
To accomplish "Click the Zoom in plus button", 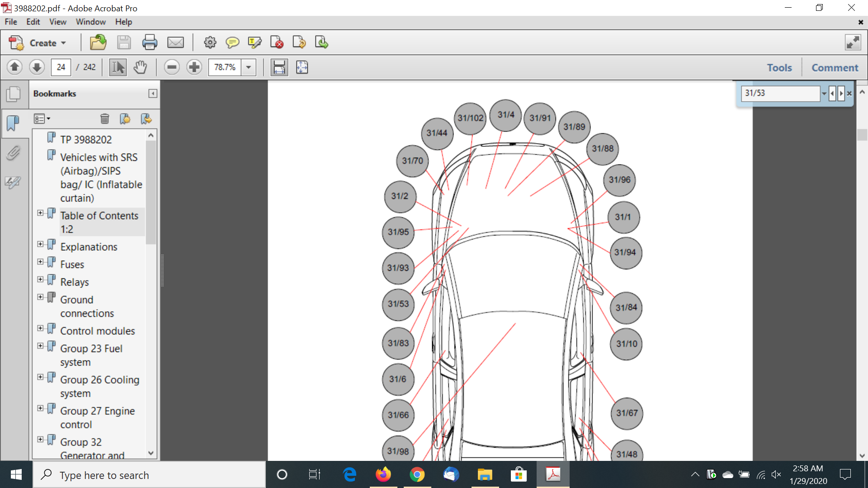I will click(x=194, y=67).
